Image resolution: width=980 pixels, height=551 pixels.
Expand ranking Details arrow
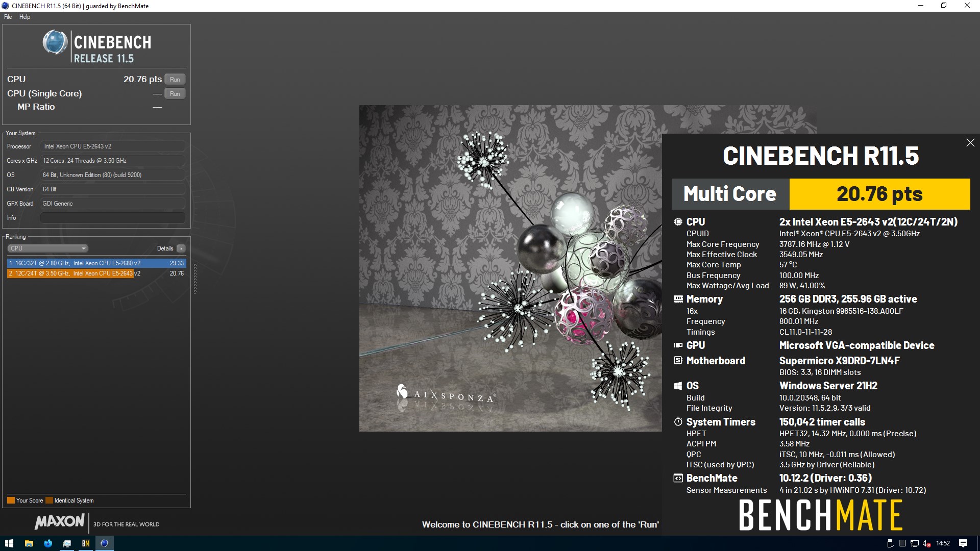point(181,248)
